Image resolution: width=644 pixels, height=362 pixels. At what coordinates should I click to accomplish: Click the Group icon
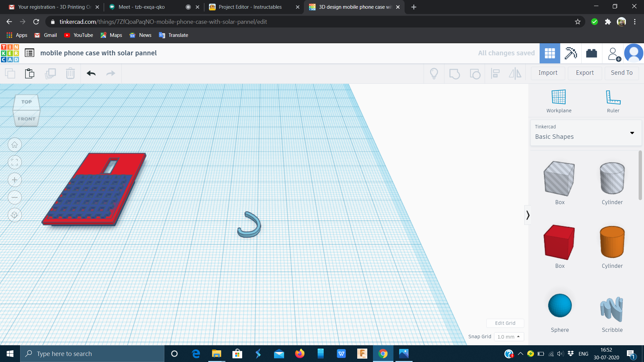click(454, 73)
